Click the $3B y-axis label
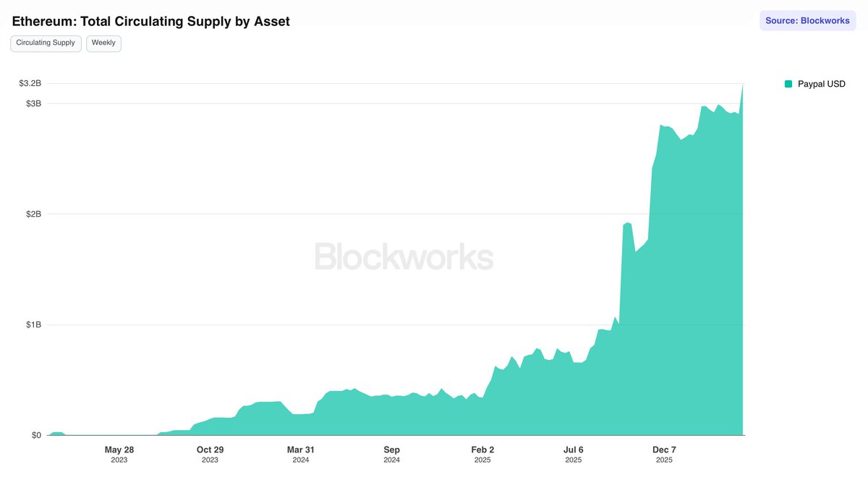Viewport: 868px width, 477px height. [x=33, y=103]
